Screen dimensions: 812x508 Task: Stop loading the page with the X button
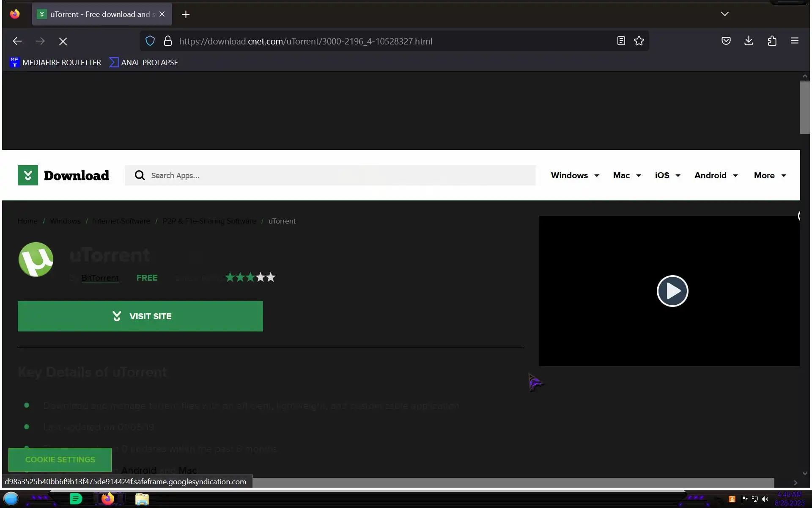pos(63,41)
